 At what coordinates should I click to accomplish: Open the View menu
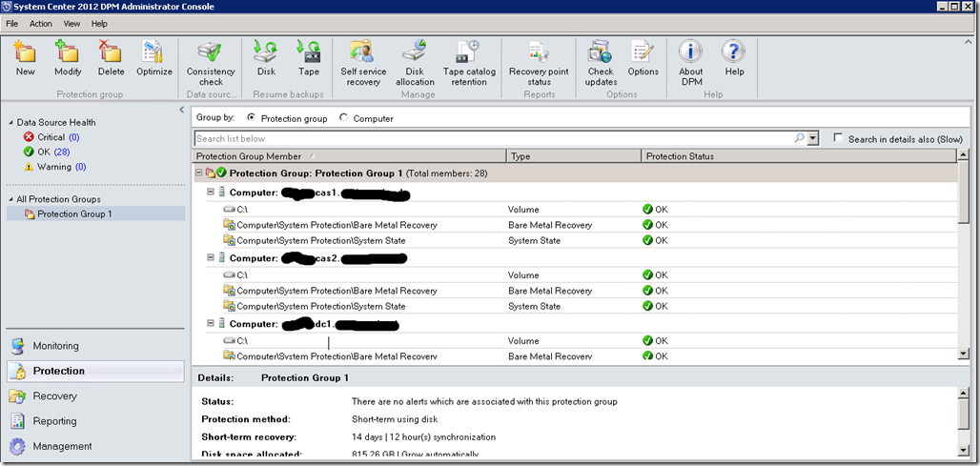click(x=71, y=24)
